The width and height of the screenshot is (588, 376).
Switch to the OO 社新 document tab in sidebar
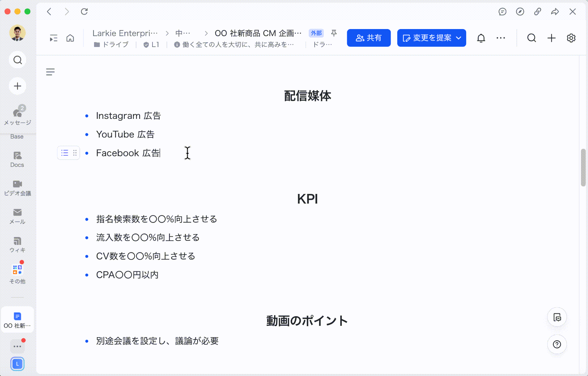17,320
